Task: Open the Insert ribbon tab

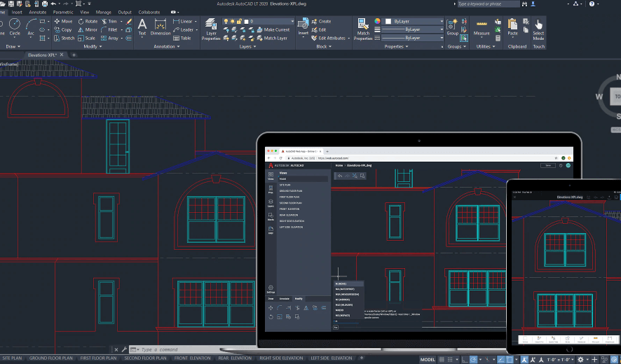Action: pyautogui.click(x=17, y=13)
